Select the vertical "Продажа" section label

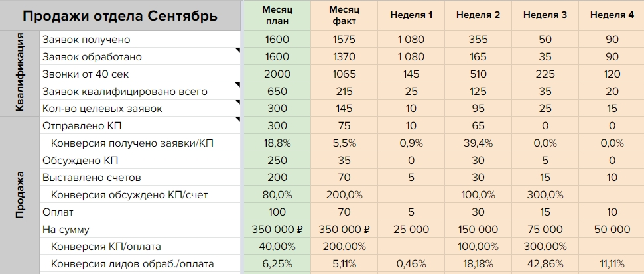click(20, 194)
